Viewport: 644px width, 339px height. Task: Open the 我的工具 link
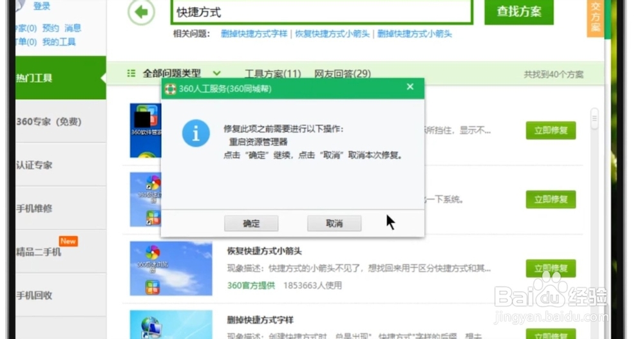59,41
